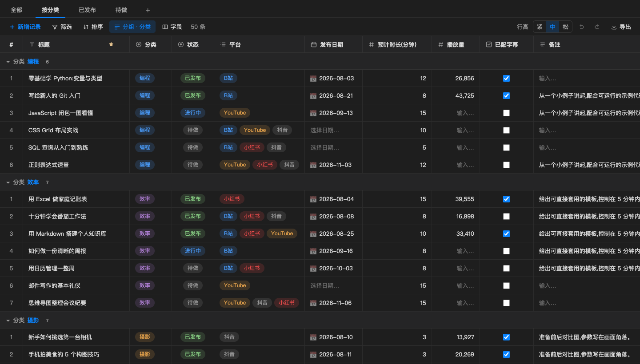This screenshot has width=640, height=364.
Task: Switch to the 已发布 view tab
Action: (x=87, y=10)
